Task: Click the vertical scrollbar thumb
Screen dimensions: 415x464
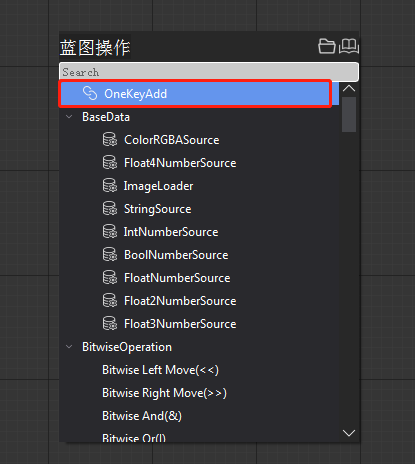Action: coord(349,114)
